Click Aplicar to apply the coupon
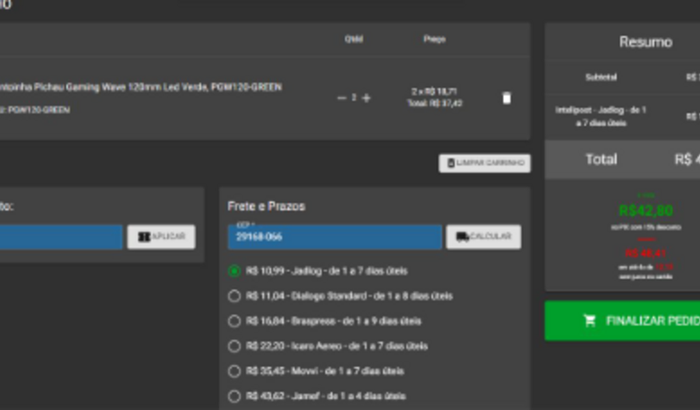Image resolution: width=700 pixels, height=410 pixels. click(161, 237)
